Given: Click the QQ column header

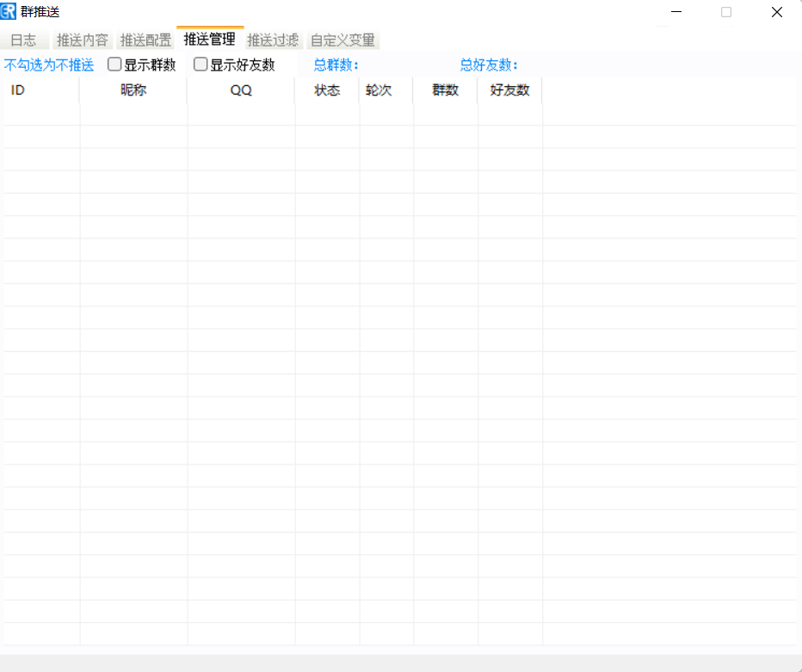Looking at the screenshot, I should click(241, 90).
